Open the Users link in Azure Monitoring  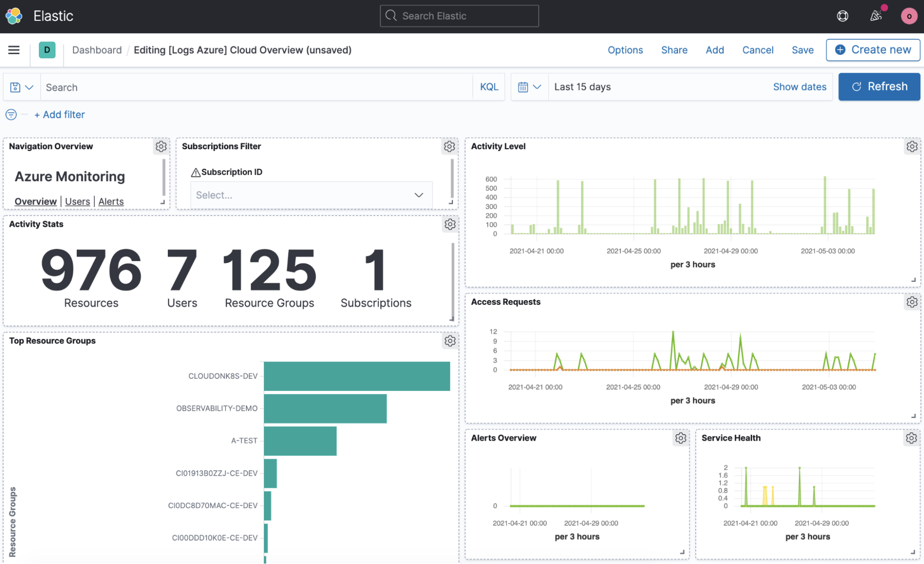(78, 201)
